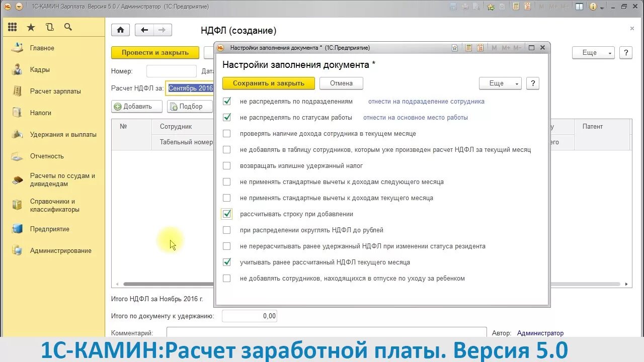Click the Расчеты по ссудам и дивидендам icon
Screen dimensions: 644x362
click(x=18, y=180)
